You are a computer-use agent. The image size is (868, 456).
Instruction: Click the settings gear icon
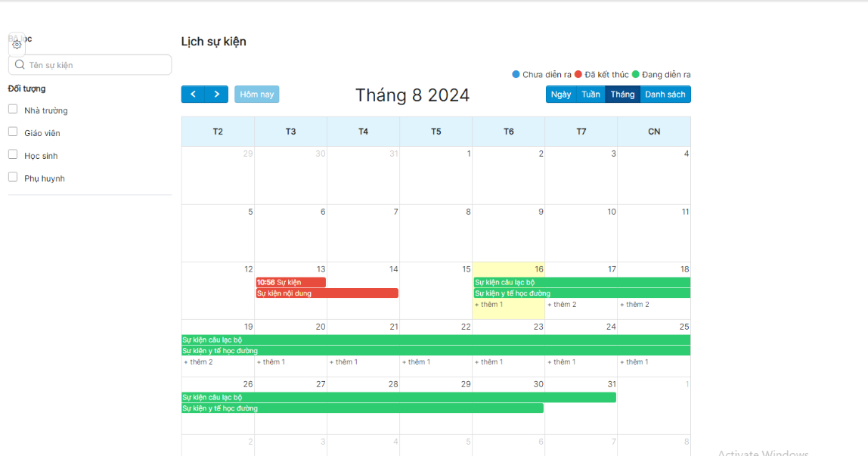click(17, 45)
